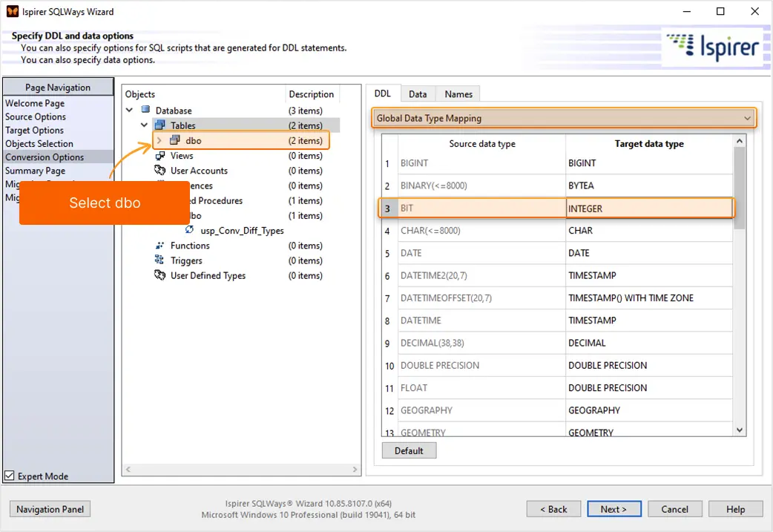The width and height of the screenshot is (773, 532).
Task: Select the DATE source data type row
Action: click(x=481, y=253)
